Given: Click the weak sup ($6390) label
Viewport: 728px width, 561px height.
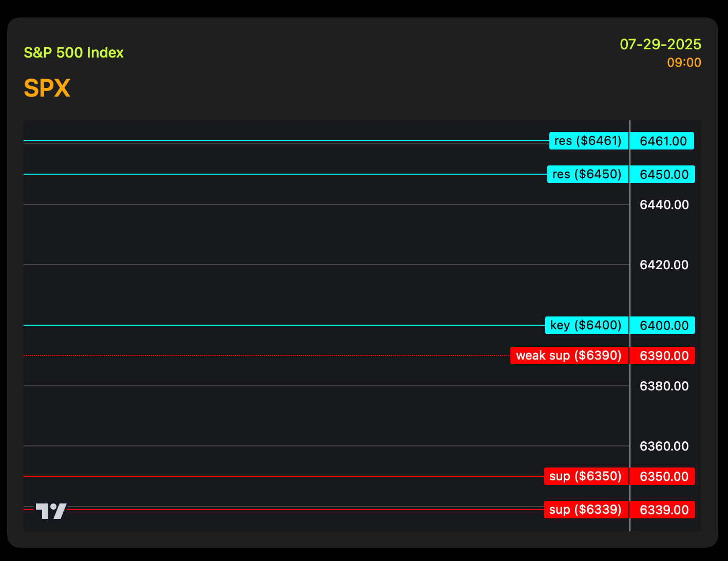Looking at the screenshot, I should click(569, 356).
